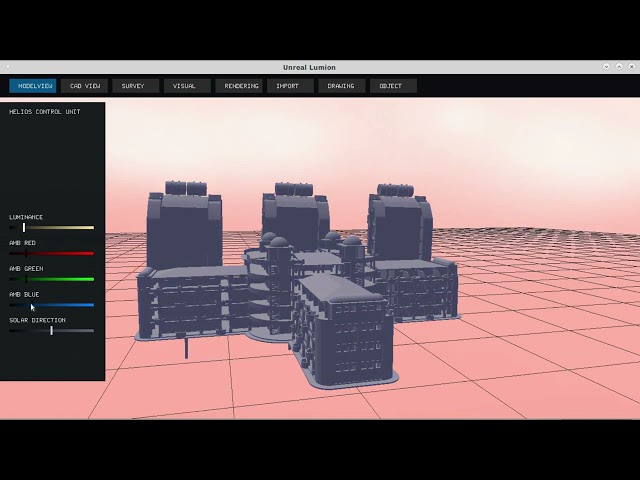
Task: Click the IMPORT tab
Action: 290,86
